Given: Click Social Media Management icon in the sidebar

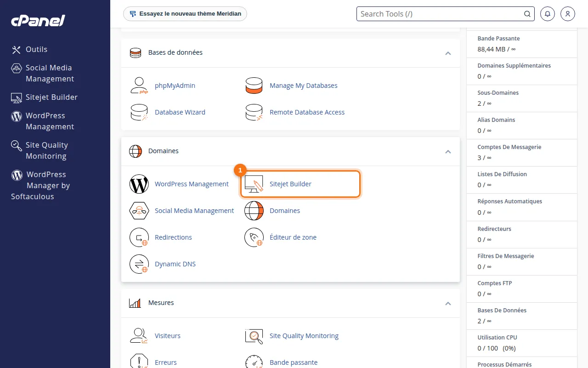Looking at the screenshot, I should (17, 69).
